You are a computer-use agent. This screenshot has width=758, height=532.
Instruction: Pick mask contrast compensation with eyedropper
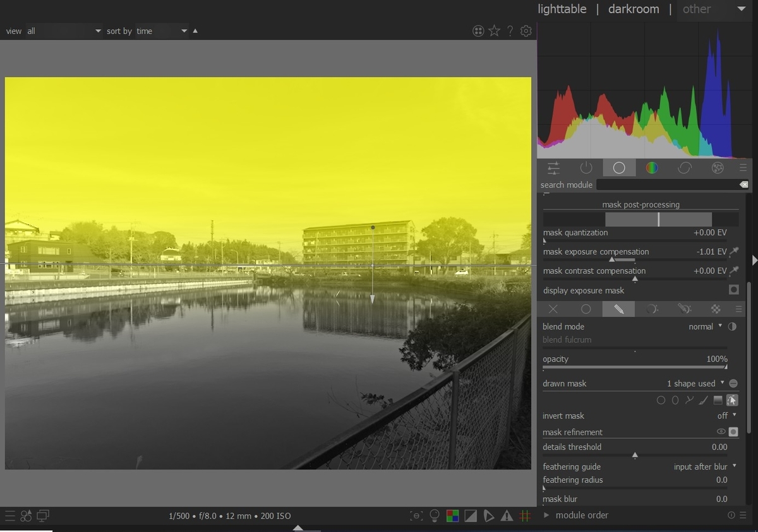pyautogui.click(x=734, y=271)
